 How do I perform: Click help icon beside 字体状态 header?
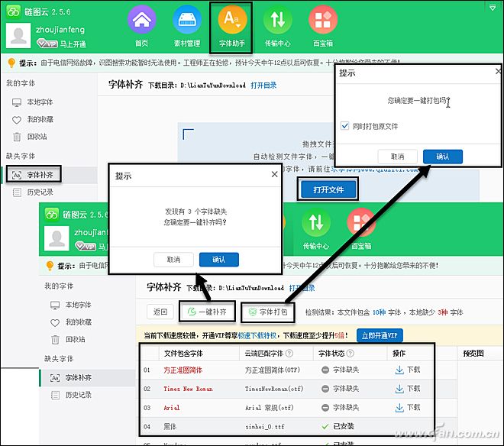(x=350, y=354)
